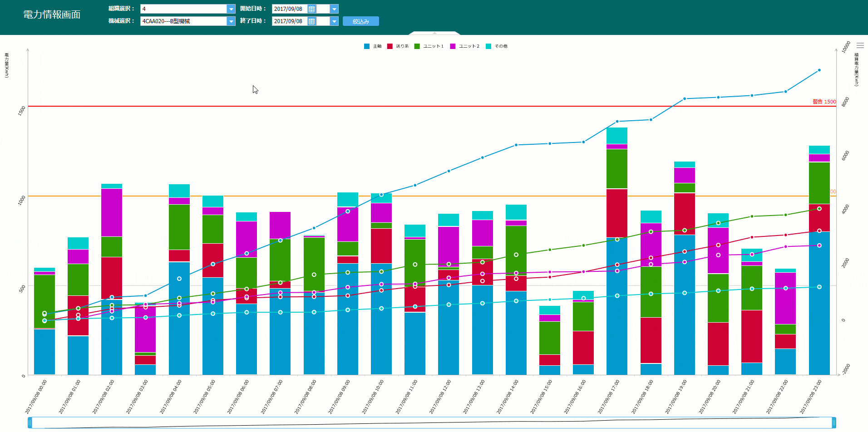Click the chart range navigator bar
This screenshot has height=432, width=868.
click(432, 422)
